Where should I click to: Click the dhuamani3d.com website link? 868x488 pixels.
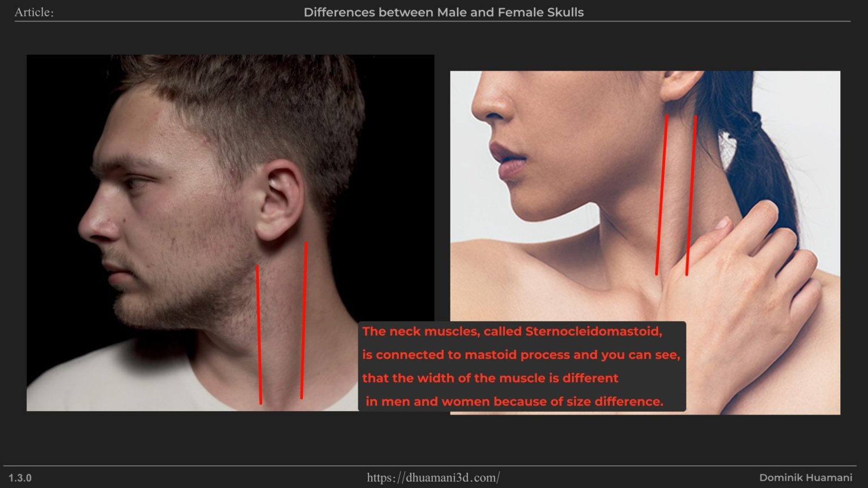click(x=433, y=478)
